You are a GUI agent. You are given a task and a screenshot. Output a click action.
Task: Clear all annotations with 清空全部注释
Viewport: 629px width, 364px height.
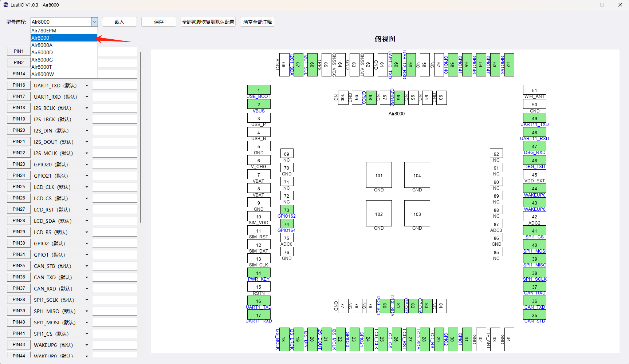pos(258,22)
